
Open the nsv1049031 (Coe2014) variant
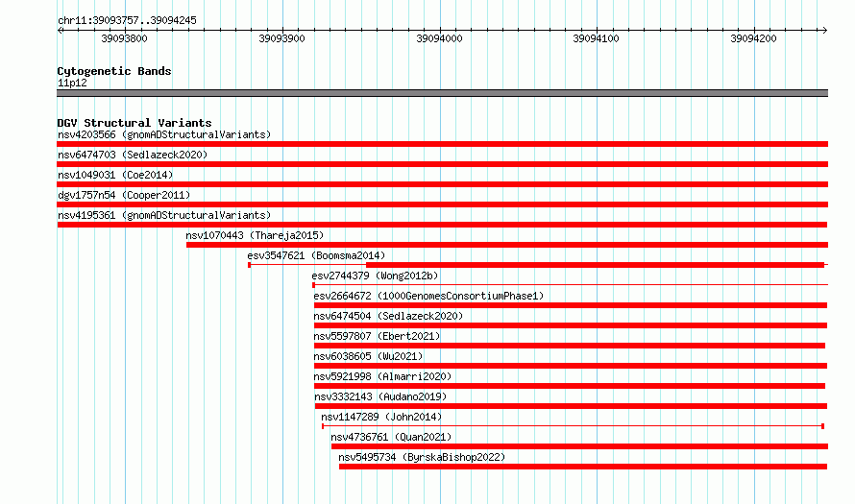point(115,175)
